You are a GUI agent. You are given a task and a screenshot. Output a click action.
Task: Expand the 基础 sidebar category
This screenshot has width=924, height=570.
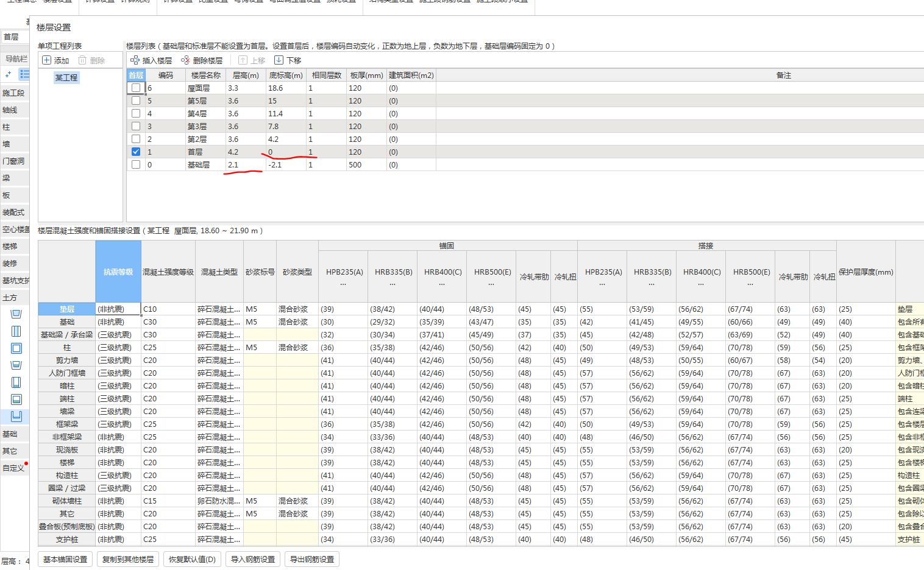(x=15, y=434)
